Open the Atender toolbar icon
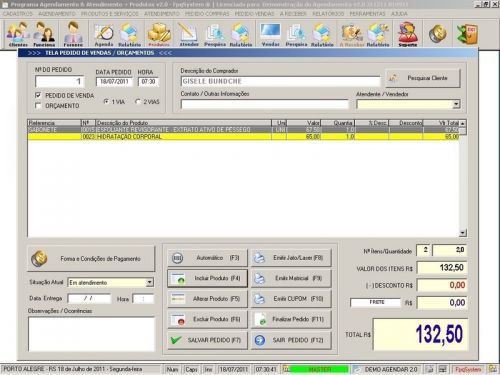 coord(189,34)
